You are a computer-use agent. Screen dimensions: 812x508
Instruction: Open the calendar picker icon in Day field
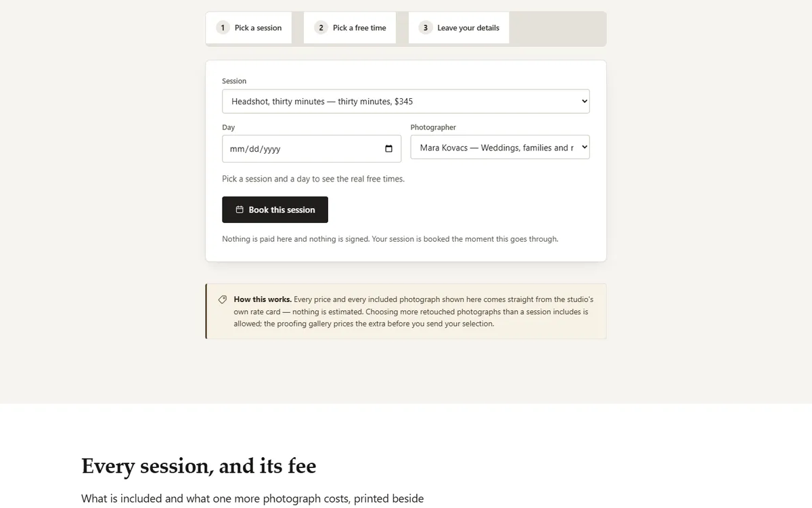[x=388, y=149]
